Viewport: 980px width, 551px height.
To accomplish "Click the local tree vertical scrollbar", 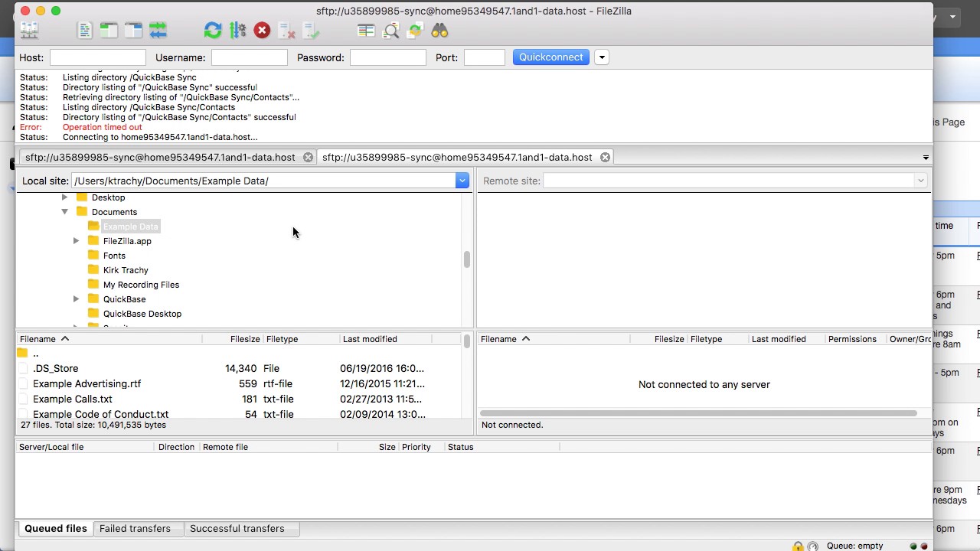I will coord(466,259).
